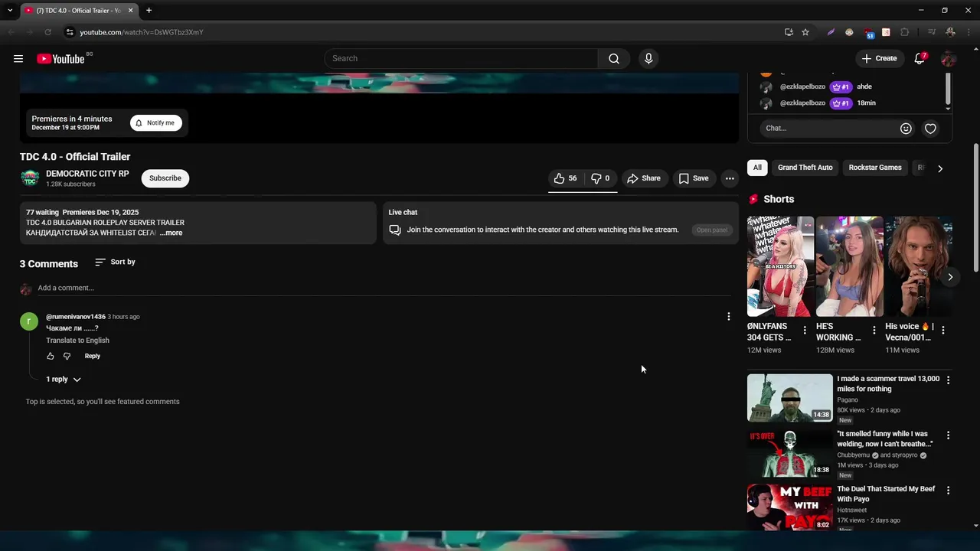This screenshot has width=980, height=551.
Task: Open options for HE'S WORKING short
Action: tap(874, 331)
